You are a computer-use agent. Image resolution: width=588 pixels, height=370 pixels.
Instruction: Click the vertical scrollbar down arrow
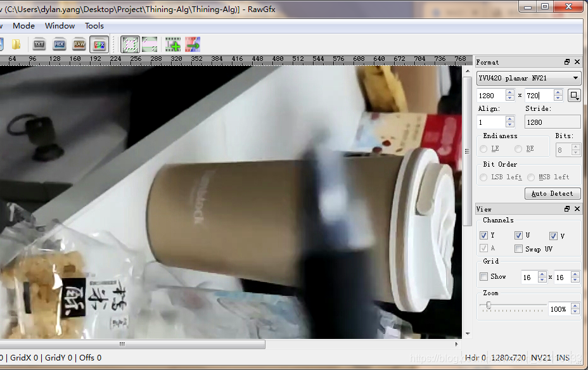pyautogui.click(x=467, y=334)
